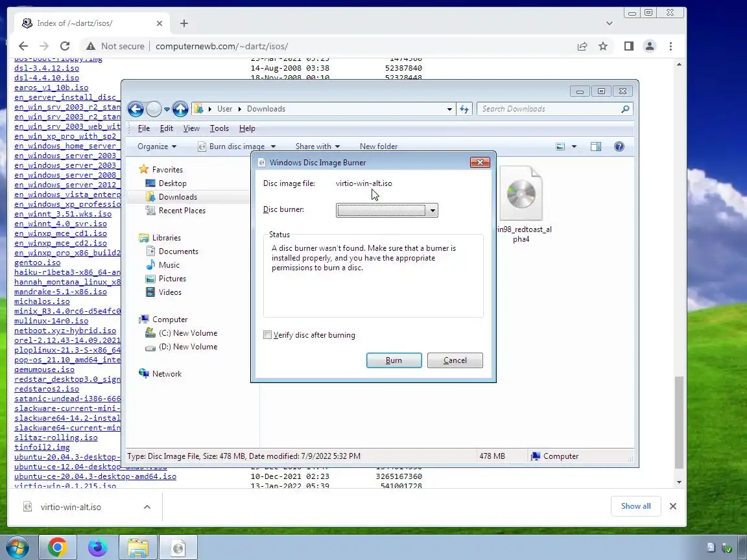
Task: Select the win98_redtoast_alpha4 disc image file
Action: pyautogui.click(x=521, y=205)
